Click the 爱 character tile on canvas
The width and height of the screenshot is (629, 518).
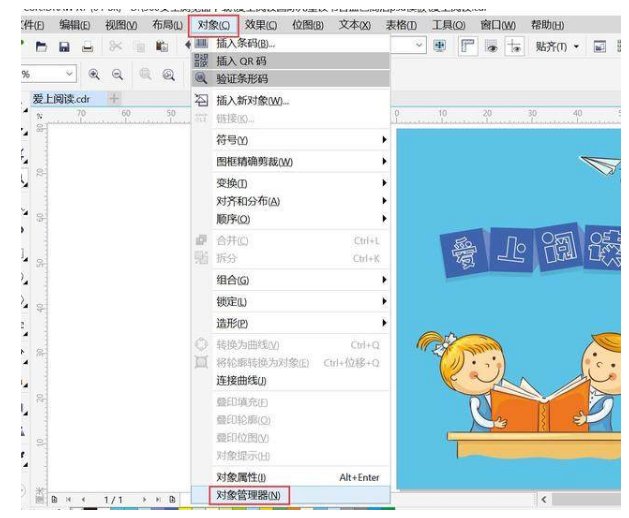pyautogui.click(x=465, y=254)
